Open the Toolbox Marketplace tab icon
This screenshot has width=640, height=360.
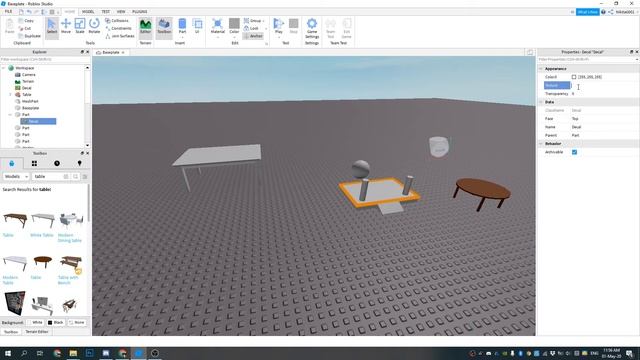pos(11,163)
